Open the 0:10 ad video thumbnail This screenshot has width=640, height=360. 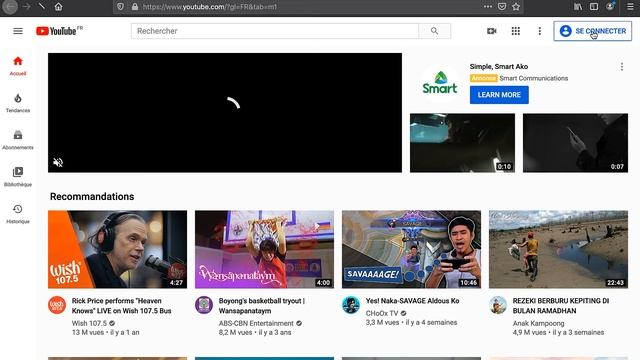462,143
